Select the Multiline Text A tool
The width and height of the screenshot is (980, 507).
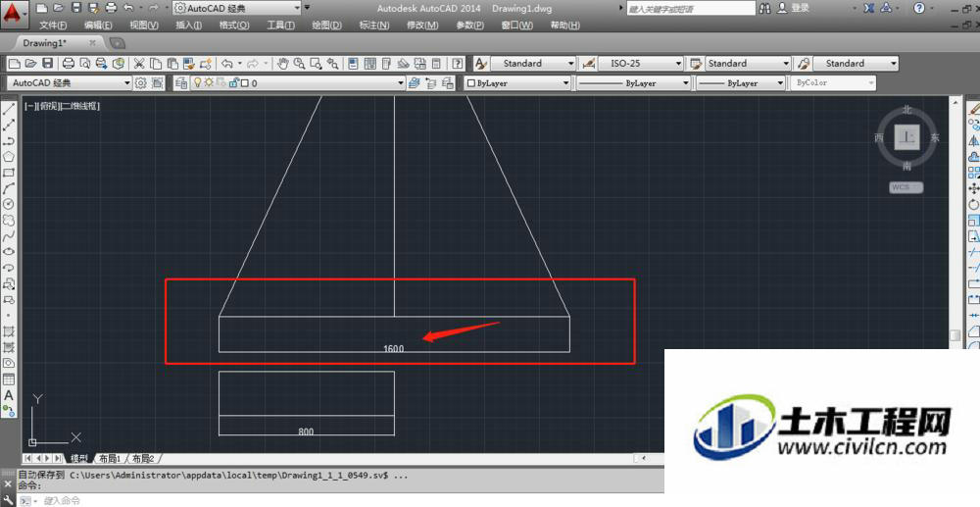pyautogui.click(x=9, y=395)
